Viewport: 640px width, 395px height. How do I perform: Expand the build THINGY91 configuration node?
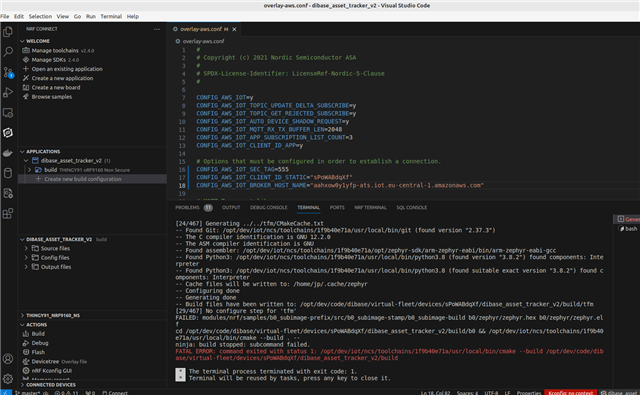29,170
